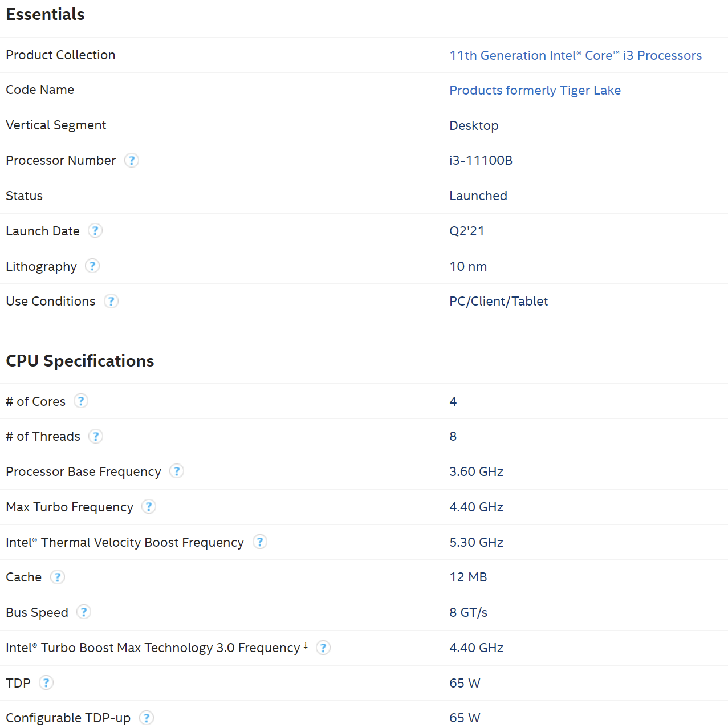Click help icon beside Processor Number
Viewport: 728px width, 728px height.
point(132,161)
